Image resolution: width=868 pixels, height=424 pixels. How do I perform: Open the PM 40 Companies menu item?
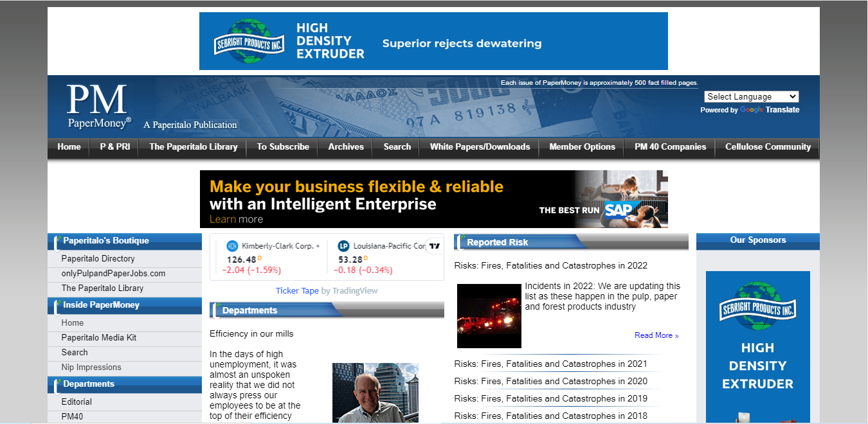(671, 147)
